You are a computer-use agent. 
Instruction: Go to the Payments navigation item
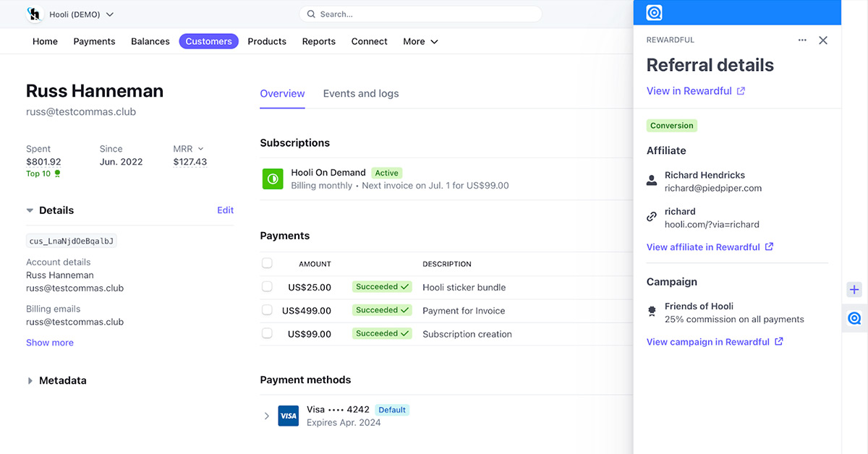tap(94, 41)
